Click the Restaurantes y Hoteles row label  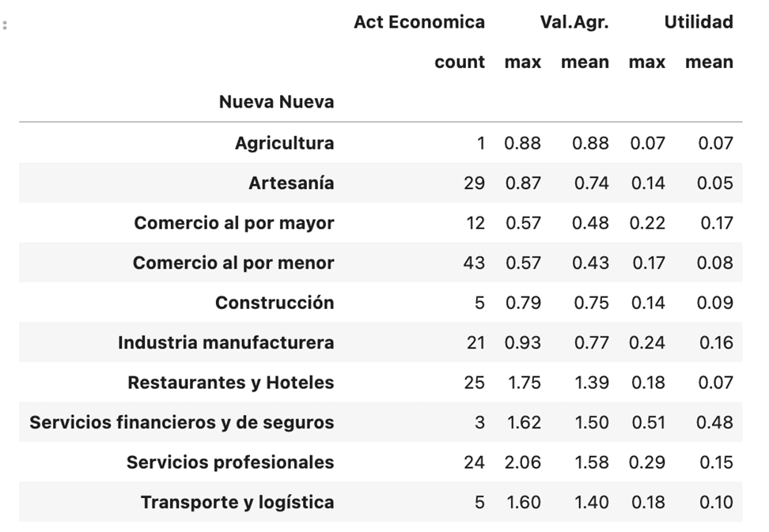tap(231, 383)
